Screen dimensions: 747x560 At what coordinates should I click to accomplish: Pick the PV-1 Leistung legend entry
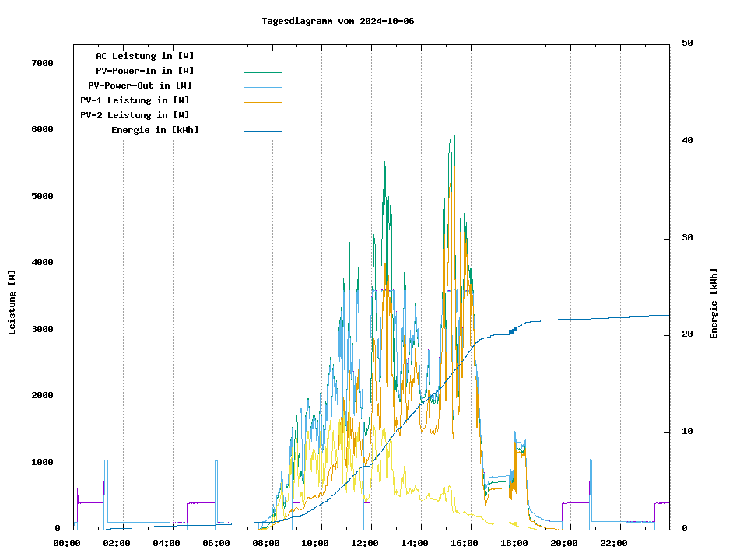click(x=135, y=100)
